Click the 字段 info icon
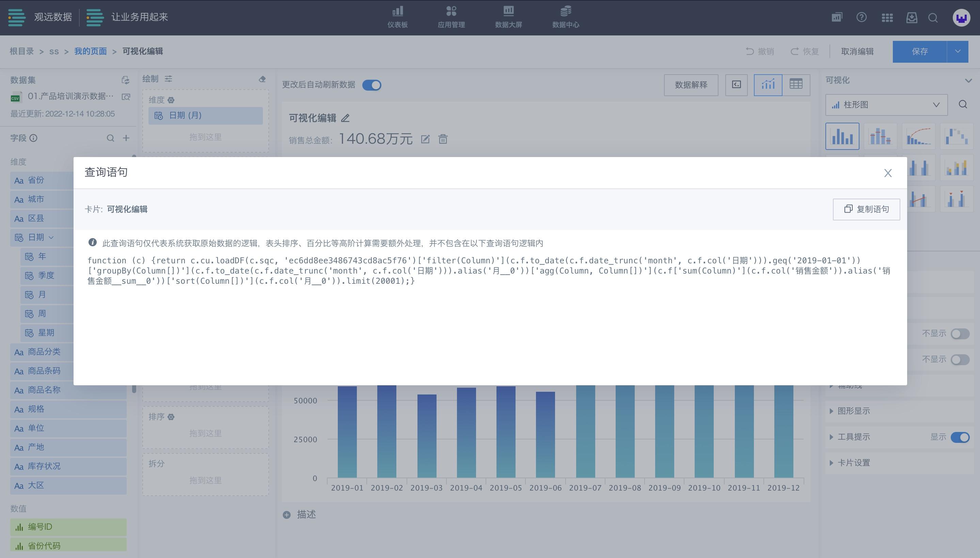The image size is (980, 558). point(33,138)
